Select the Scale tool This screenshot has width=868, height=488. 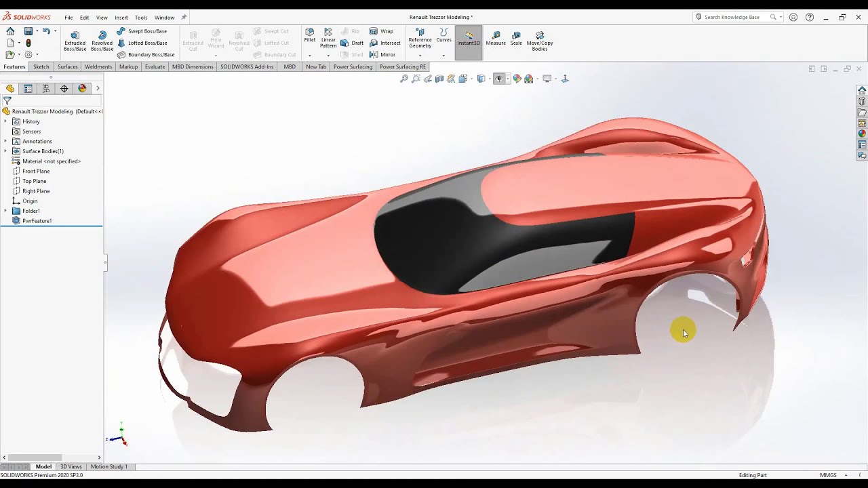(516, 38)
